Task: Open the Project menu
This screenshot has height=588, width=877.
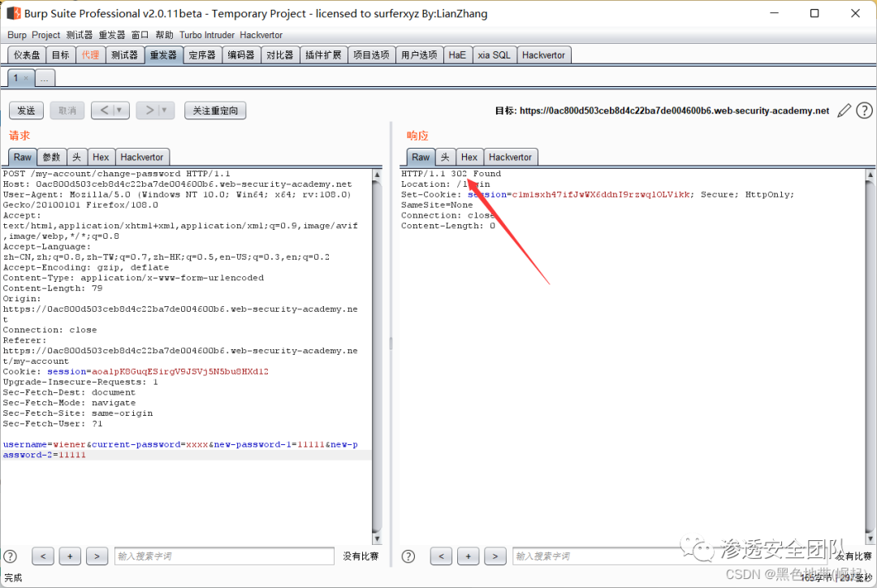Action: [45, 35]
